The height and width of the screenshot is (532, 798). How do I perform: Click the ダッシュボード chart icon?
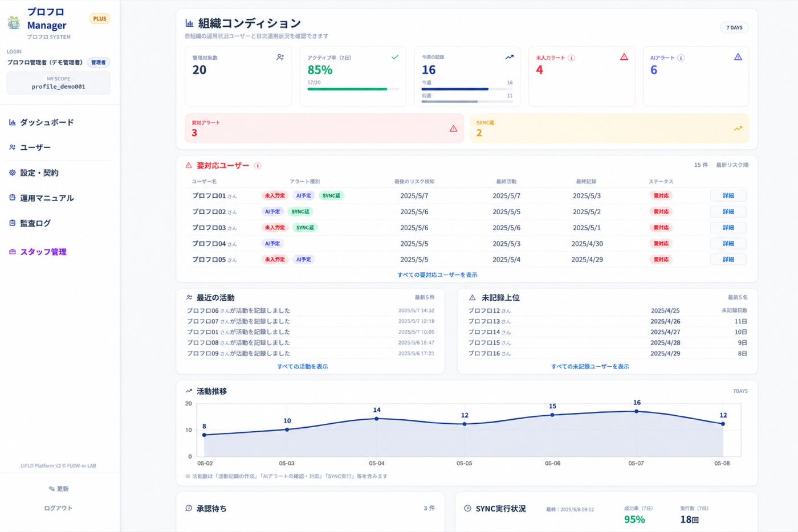point(12,122)
